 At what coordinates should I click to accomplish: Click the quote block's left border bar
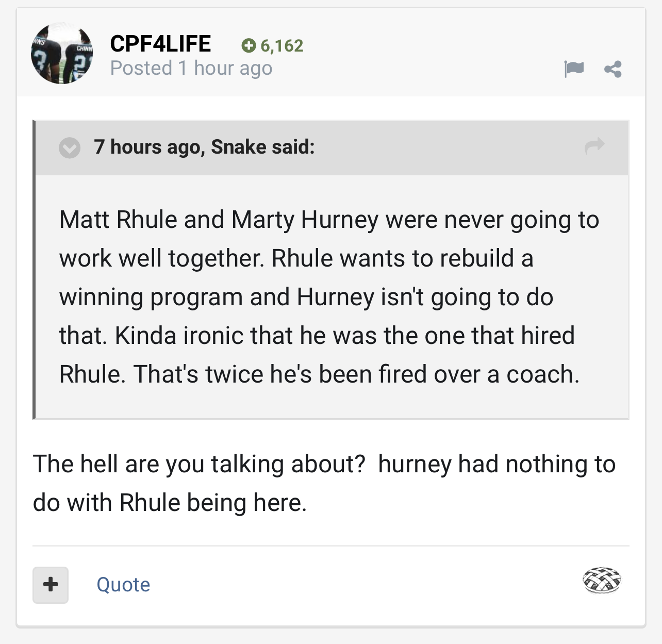(x=34, y=270)
